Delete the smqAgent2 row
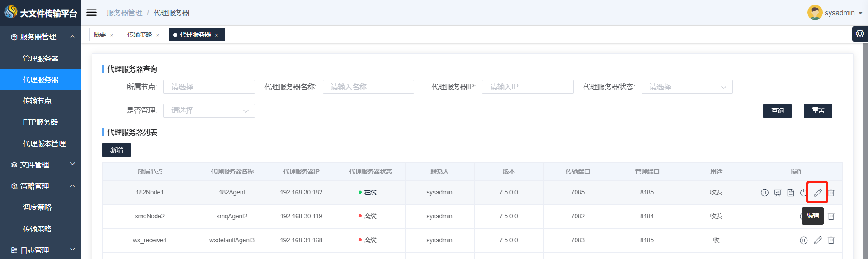Screen dimensions: 868x259 coord(831,217)
